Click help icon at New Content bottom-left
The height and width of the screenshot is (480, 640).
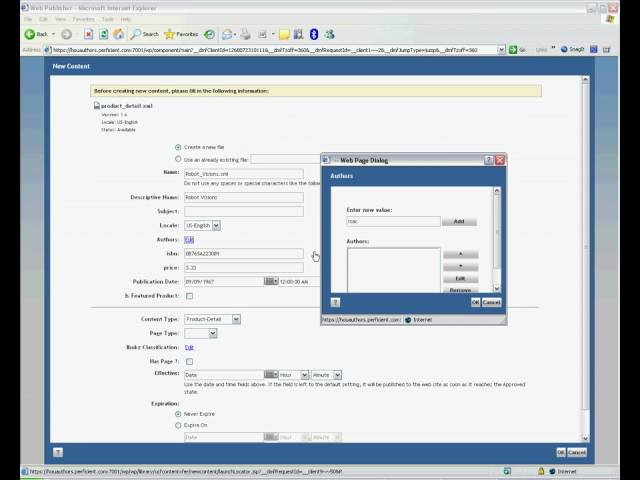(x=58, y=452)
